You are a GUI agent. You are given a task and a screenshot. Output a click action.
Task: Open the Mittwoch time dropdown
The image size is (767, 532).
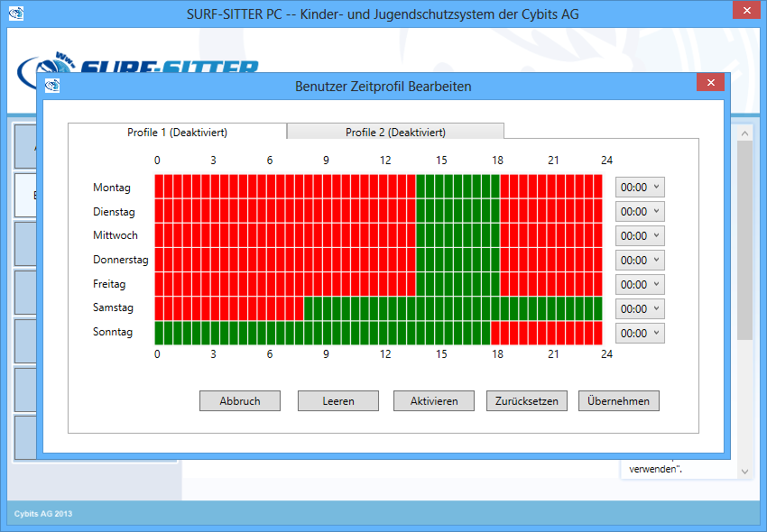click(640, 236)
